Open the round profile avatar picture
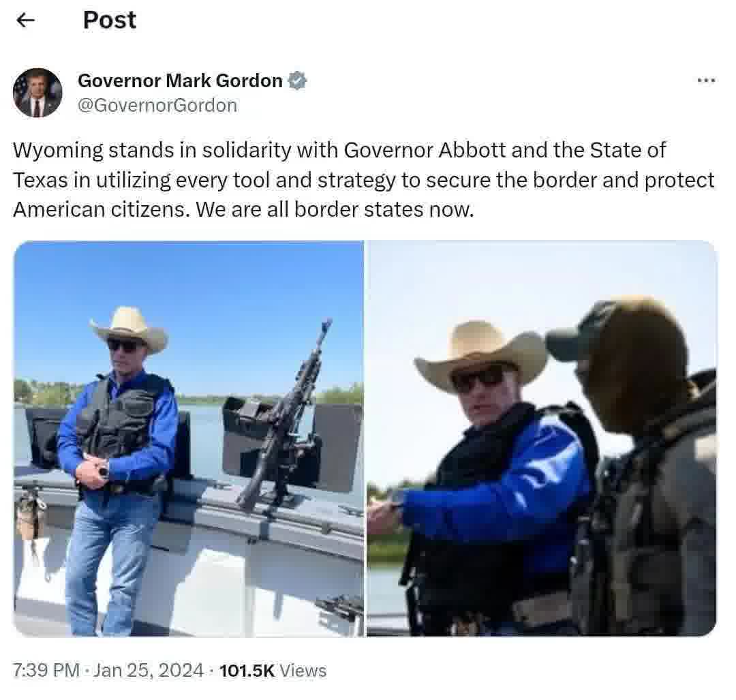The height and width of the screenshot is (700, 736). point(37,93)
